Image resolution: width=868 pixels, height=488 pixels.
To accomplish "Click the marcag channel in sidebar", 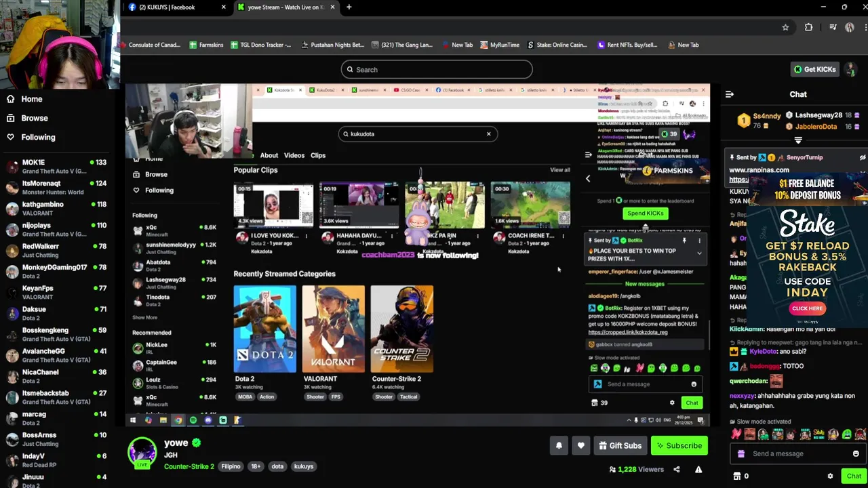I will pyautogui.click(x=56, y=418).
